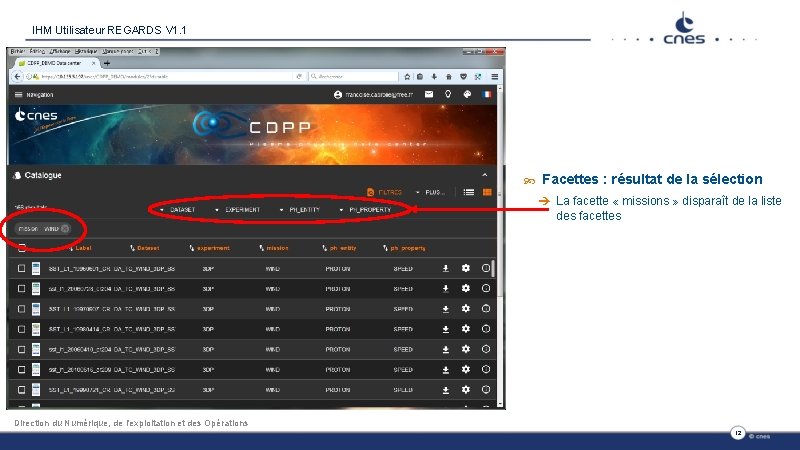Click the lightbulb help icon
800x450 pixels.
coord(448,94)
